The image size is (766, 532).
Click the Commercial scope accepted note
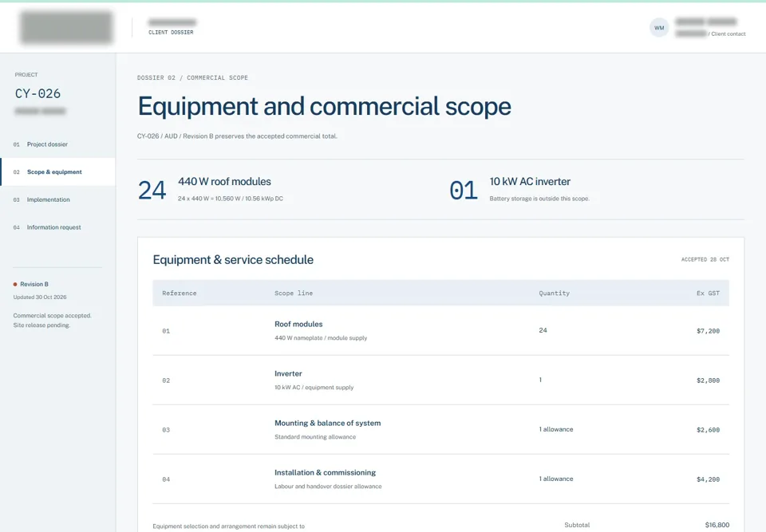coord(53,316)
